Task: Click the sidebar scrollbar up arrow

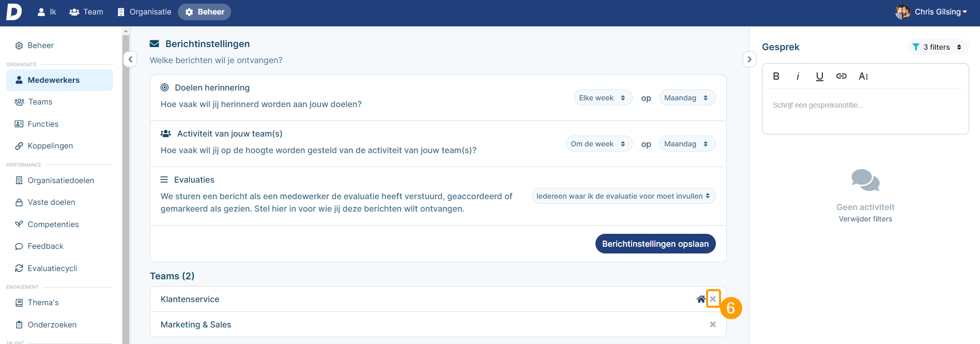Action: (x=126, y=31)
